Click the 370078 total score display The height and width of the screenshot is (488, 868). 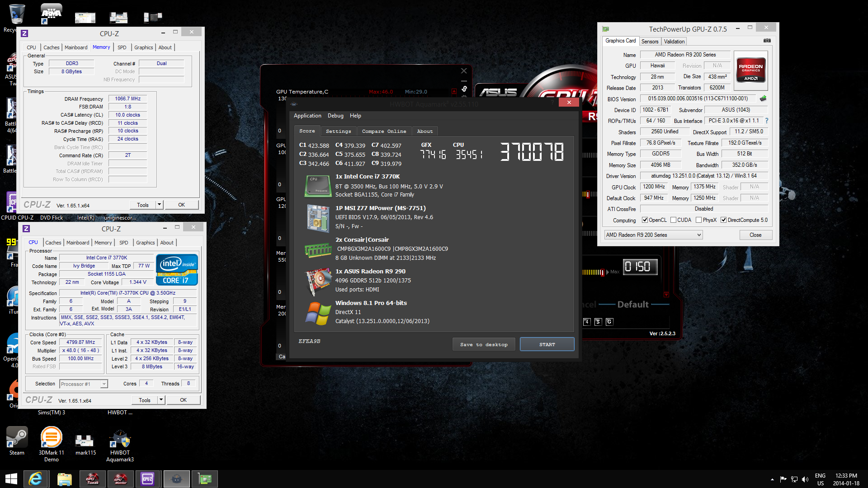[532, 152]
